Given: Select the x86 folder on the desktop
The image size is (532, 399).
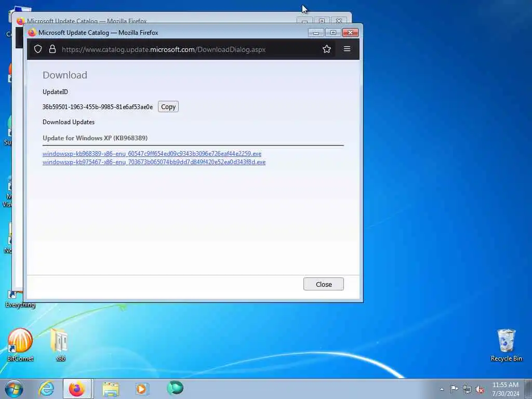Looking at the screenshot, I should tap(60, 344).
